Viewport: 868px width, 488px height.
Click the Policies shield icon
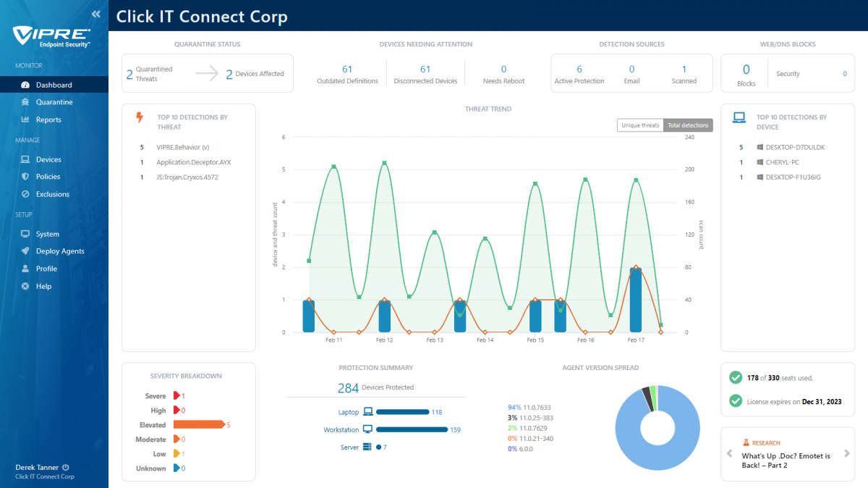click(25, 177)
